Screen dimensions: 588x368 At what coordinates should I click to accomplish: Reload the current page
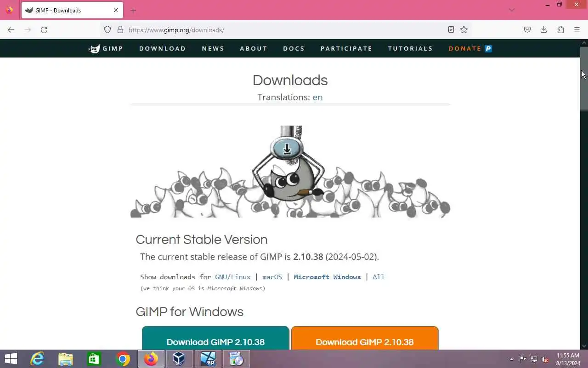click(x=44, y=30)
